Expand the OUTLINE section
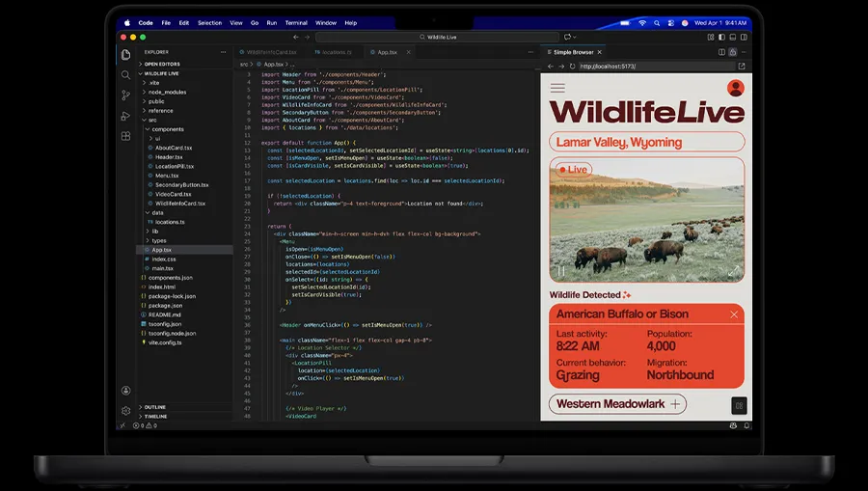 click(154, 407)
